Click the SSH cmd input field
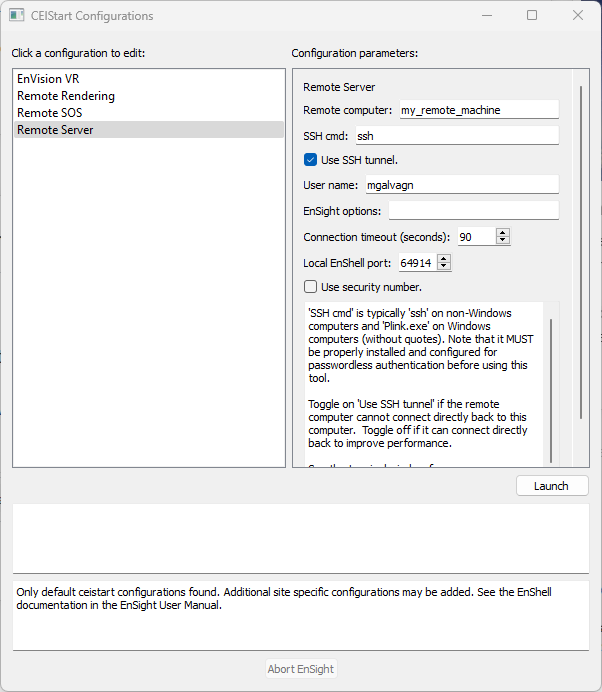 pos(457,136)
